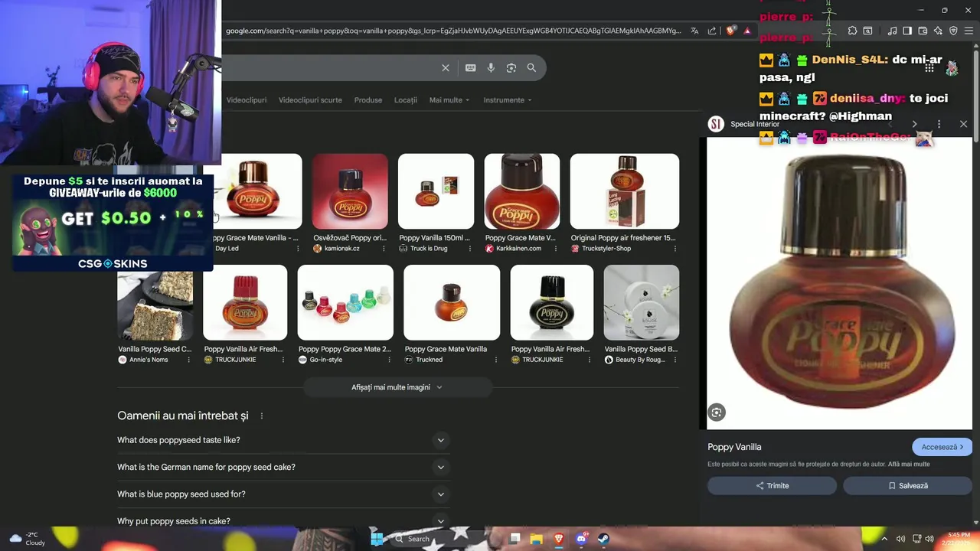Open the Brave playlist music note icon
Viewport: 980px width, 551px height.
pos(892,31)
